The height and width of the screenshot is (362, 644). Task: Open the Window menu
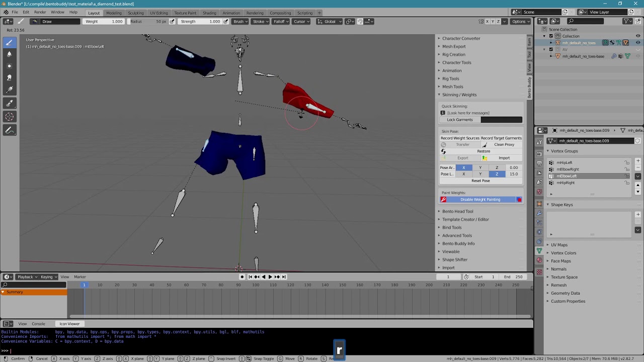[57, 12]
